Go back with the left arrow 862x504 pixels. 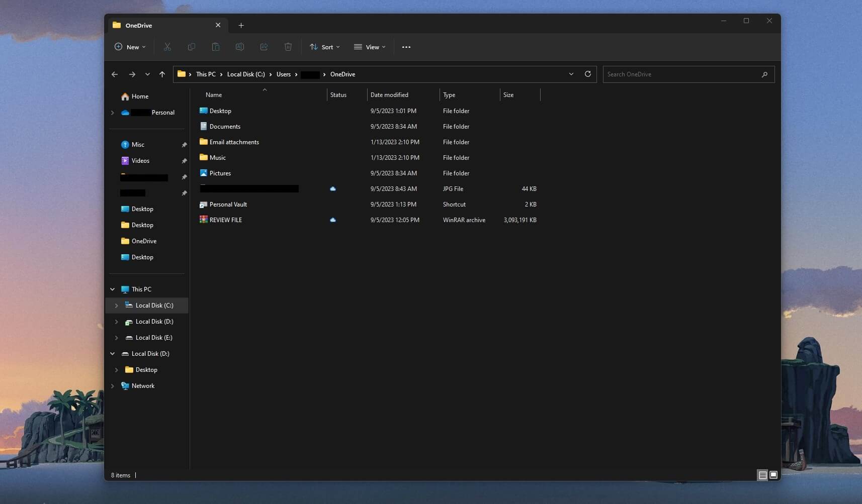pyautogui.click(x=115, y=74)
